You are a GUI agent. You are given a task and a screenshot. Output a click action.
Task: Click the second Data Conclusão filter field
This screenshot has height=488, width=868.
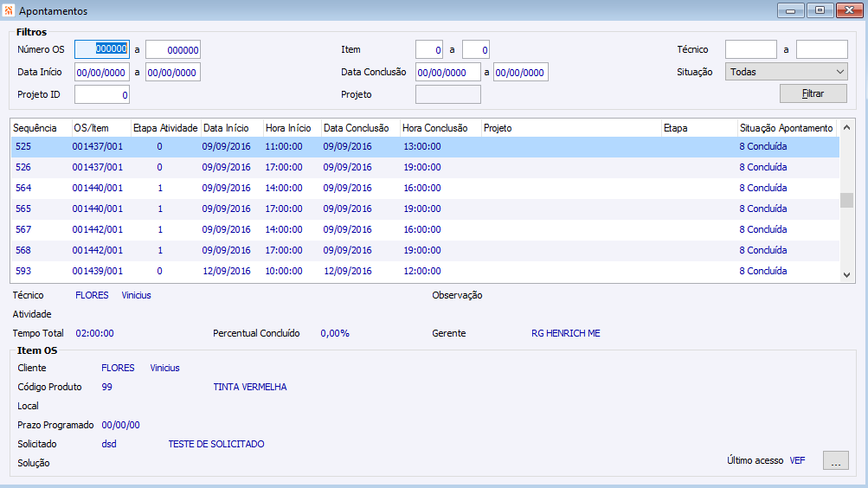click(521, 72)
